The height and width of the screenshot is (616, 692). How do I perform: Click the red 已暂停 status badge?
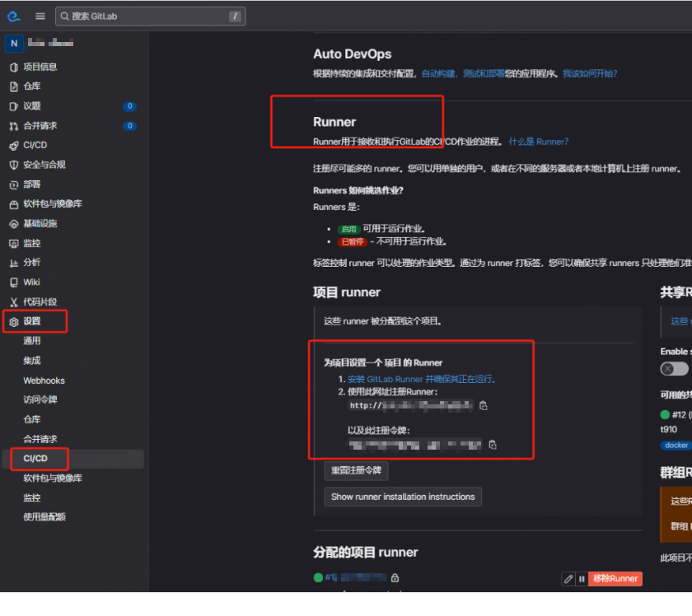353,242
